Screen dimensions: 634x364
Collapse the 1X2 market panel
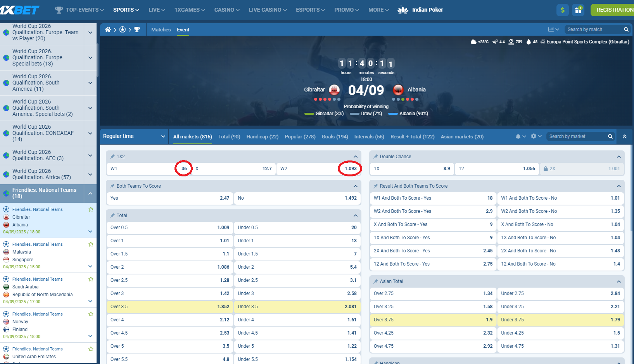(355, 157)
